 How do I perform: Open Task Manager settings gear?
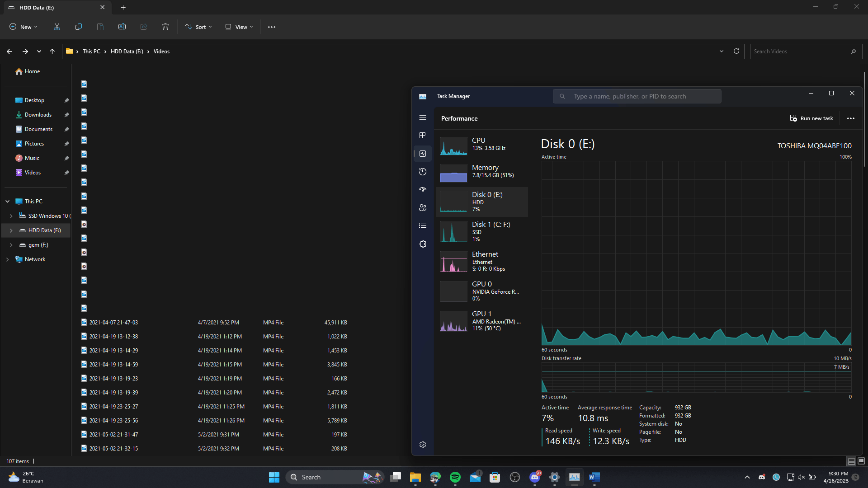coord(423,445)
